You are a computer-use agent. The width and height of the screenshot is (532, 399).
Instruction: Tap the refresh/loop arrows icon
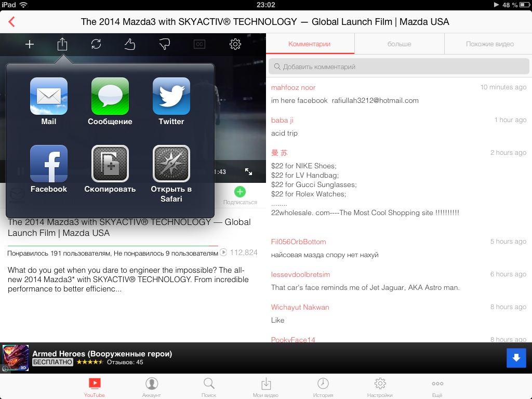(x=96, y=44)
